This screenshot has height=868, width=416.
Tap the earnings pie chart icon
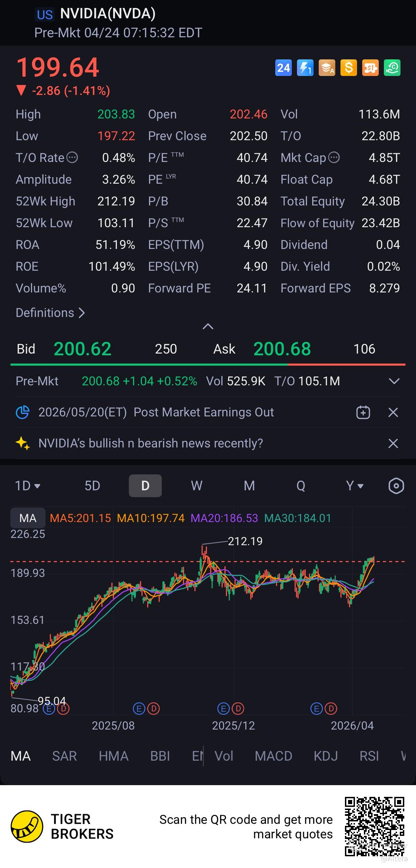click(23, 412)
